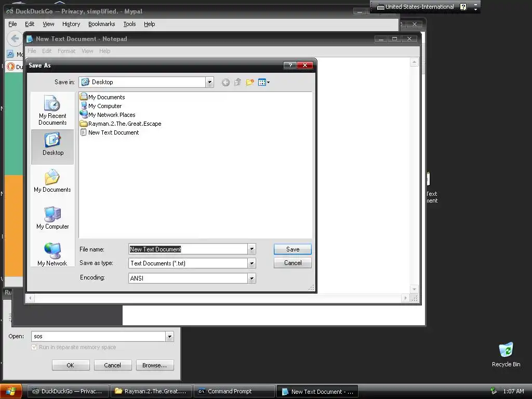Select My Computer in the file list
Viewport: 532px width, 399px height.
pyautogui.click(x=100, y=106)
